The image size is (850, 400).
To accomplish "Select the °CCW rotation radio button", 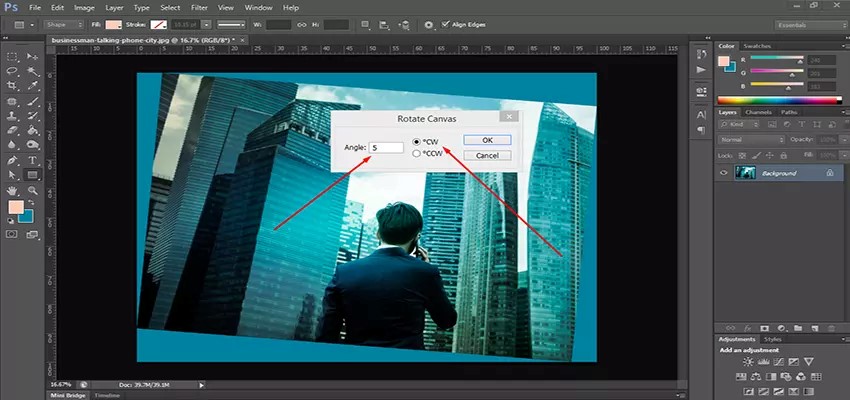I will click(x=417, y=154).
